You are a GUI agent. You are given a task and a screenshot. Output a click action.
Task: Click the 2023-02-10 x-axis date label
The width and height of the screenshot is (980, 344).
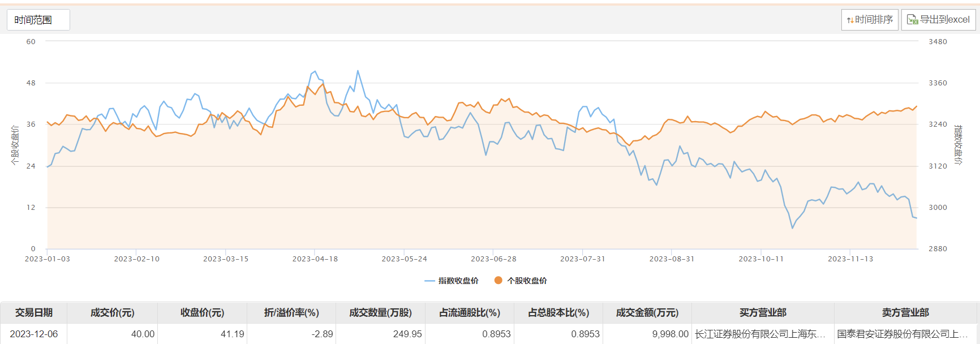tap(137, 259)
